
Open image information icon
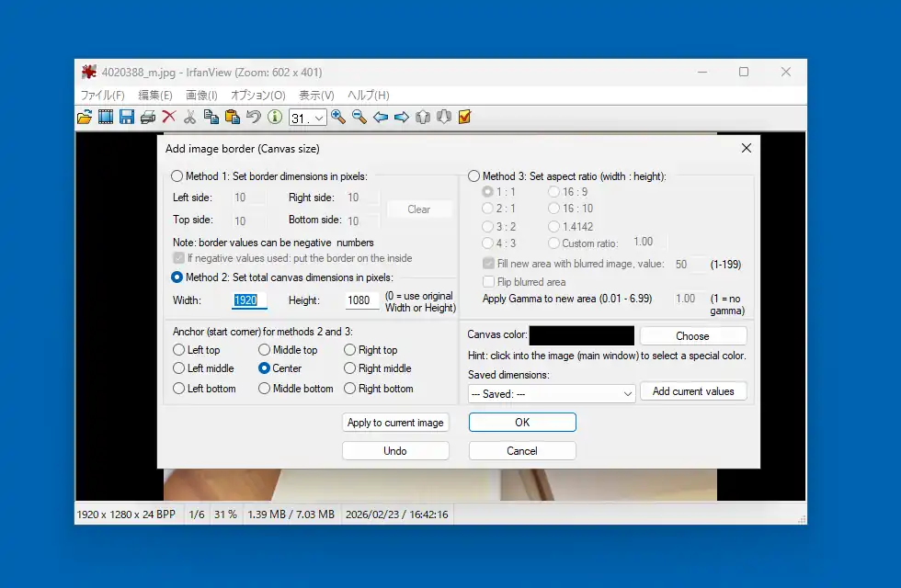pyautogui.click(x=274, y=117)
